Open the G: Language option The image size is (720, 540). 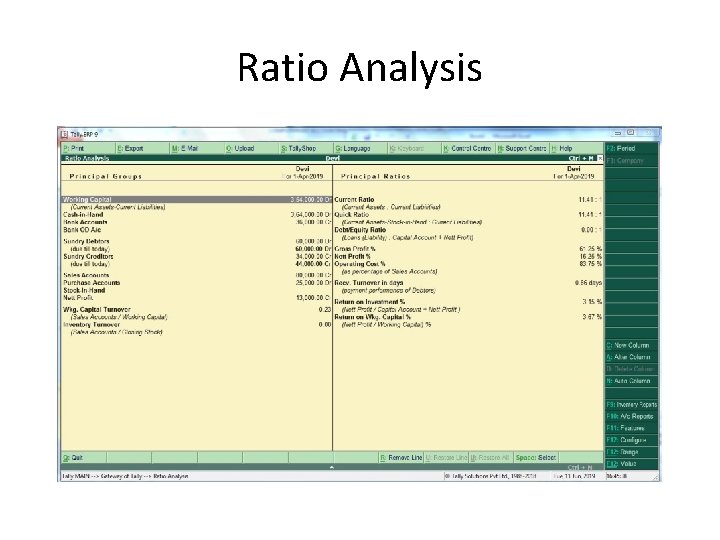pos(361,148)
